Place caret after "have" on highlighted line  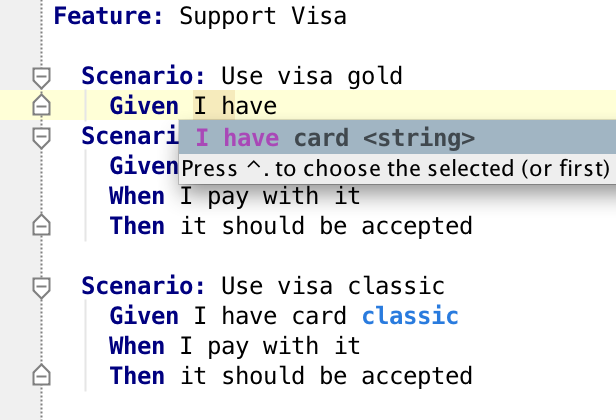[277, 106]
